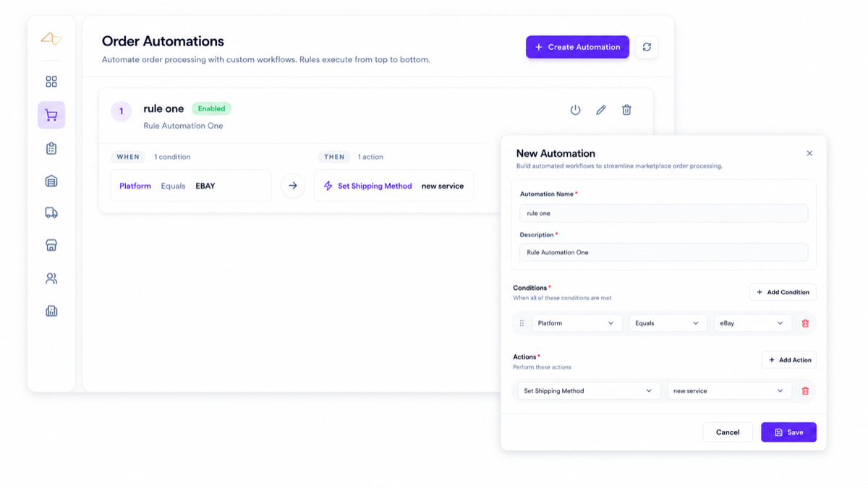The width and height of the screenshot is (868, 488).
Task: Click Add Action button
Action: tap(789, 359)
